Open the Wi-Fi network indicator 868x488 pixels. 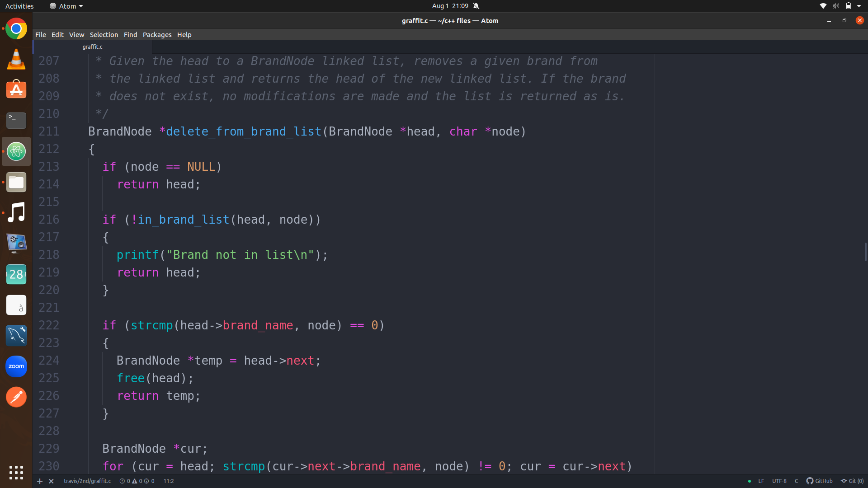823,6
